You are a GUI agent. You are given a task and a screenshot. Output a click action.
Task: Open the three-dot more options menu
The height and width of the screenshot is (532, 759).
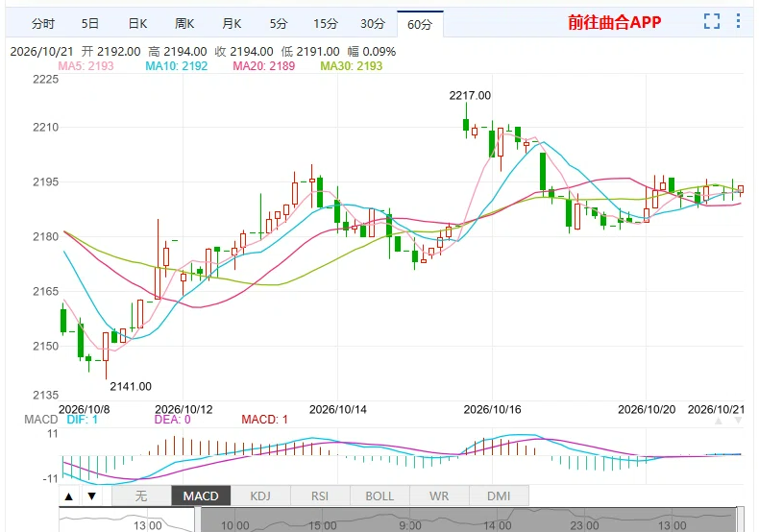coord(738,21)
